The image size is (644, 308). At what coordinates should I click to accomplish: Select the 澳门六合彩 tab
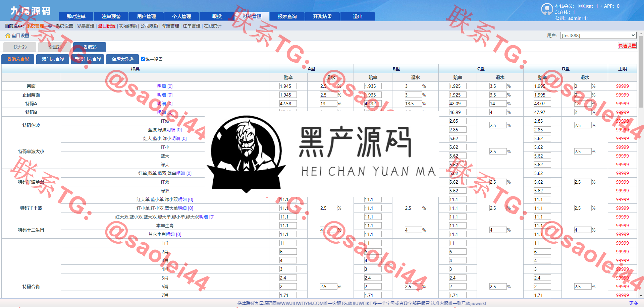pos(53,59)
